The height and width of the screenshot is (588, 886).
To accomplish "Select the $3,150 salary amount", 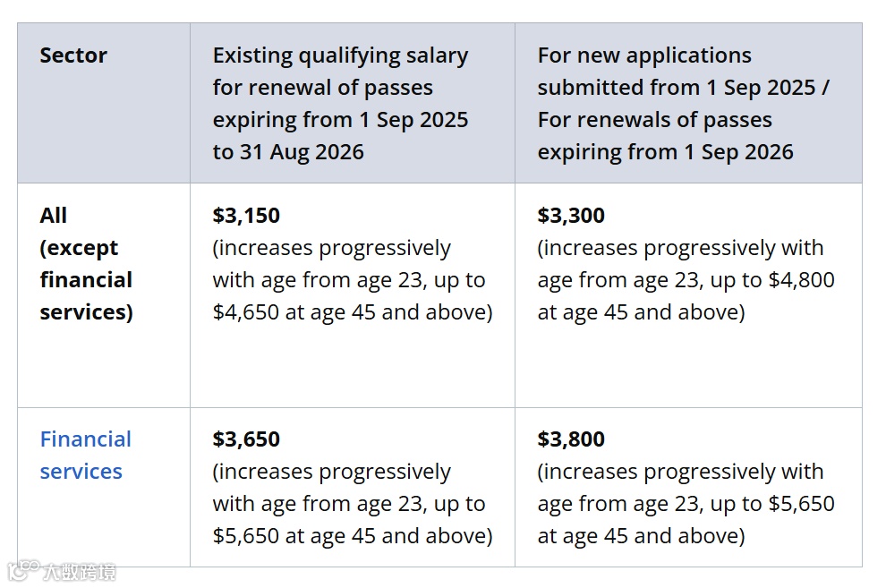I will click(246, 215).
